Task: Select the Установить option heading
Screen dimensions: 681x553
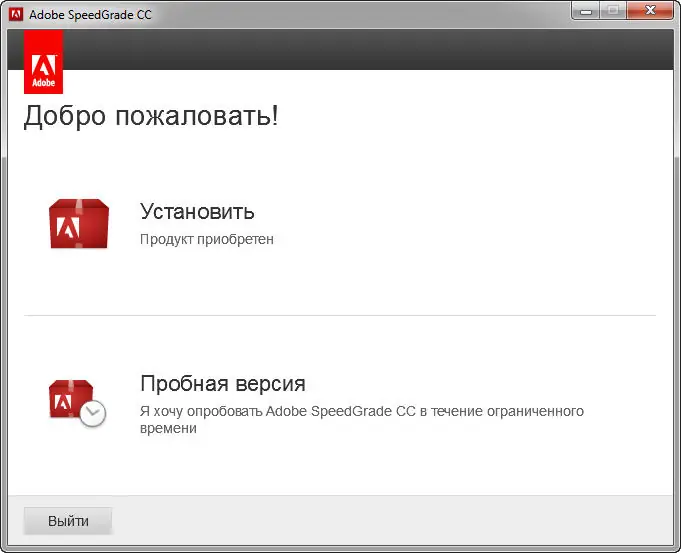Action: coord(197,212)
